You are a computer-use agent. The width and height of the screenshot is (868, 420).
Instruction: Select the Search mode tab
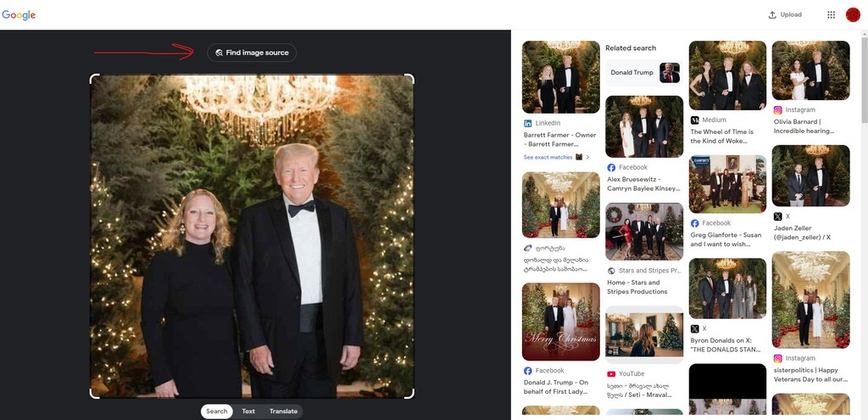pyautogui.click(x=217, y=412)
